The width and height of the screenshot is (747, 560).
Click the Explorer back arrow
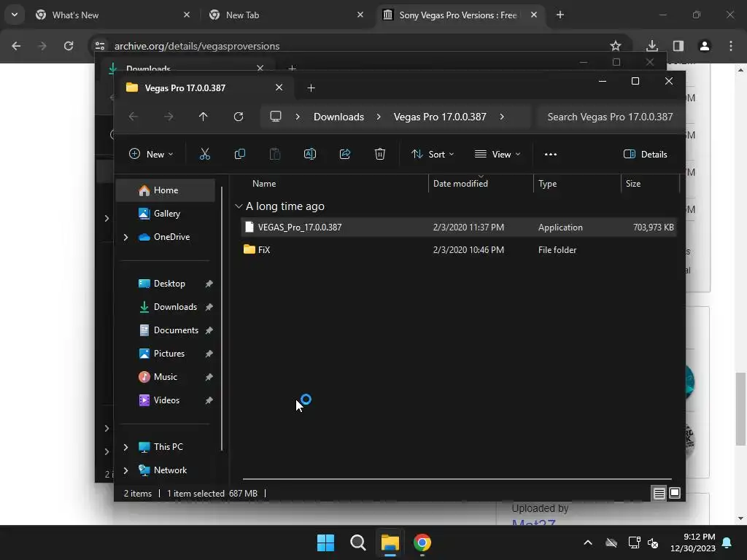(x=133, y=117)
